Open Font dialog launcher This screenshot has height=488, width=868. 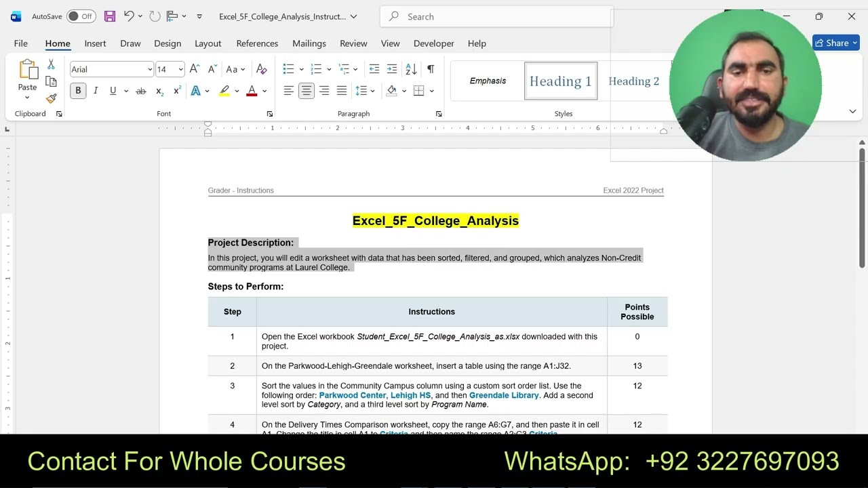[x=270, y=114]
